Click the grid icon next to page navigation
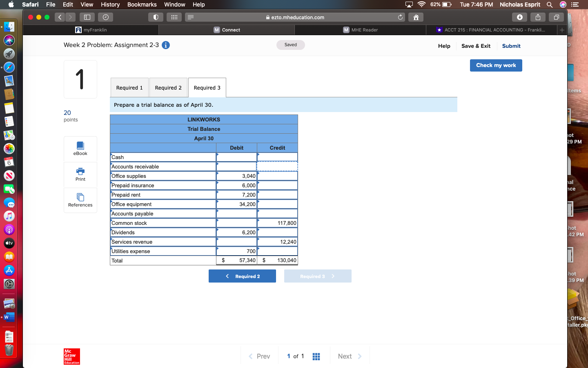Image resolution: width=588 pixels, height=368 pixels. point(316,356)
